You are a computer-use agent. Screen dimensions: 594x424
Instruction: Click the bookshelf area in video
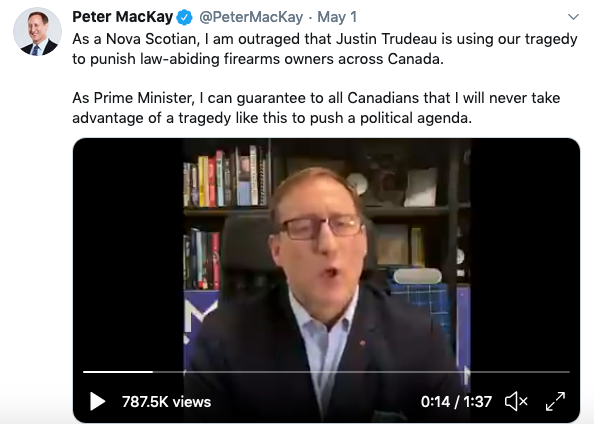click(226, 178)
